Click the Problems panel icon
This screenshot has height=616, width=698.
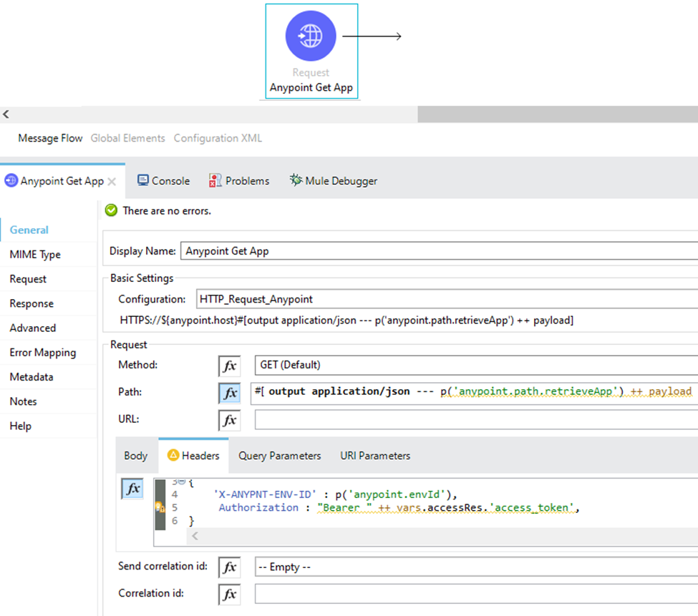tap(215, 180)
